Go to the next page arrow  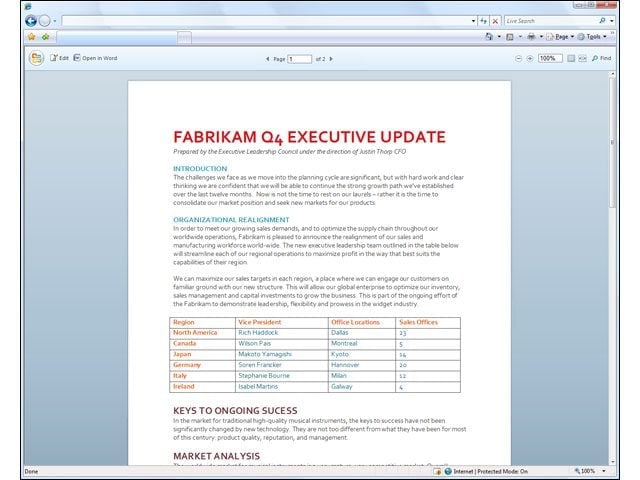pos(331,59)
